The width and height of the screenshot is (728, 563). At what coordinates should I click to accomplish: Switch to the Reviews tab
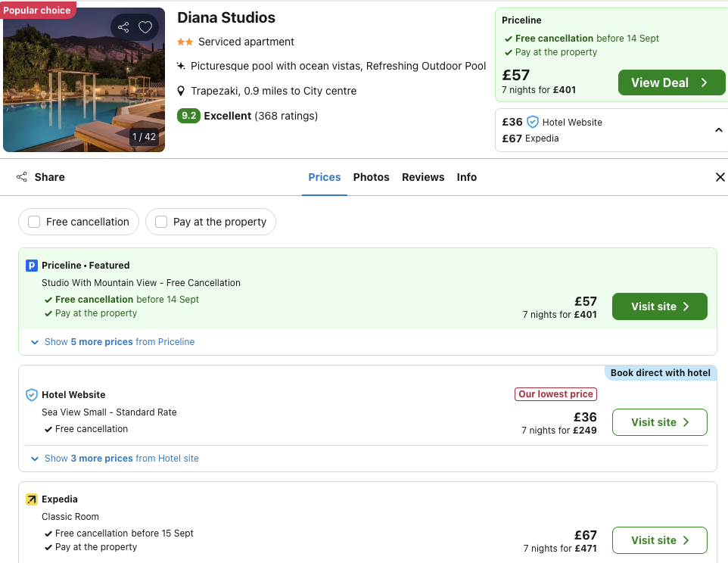(423, 177)
